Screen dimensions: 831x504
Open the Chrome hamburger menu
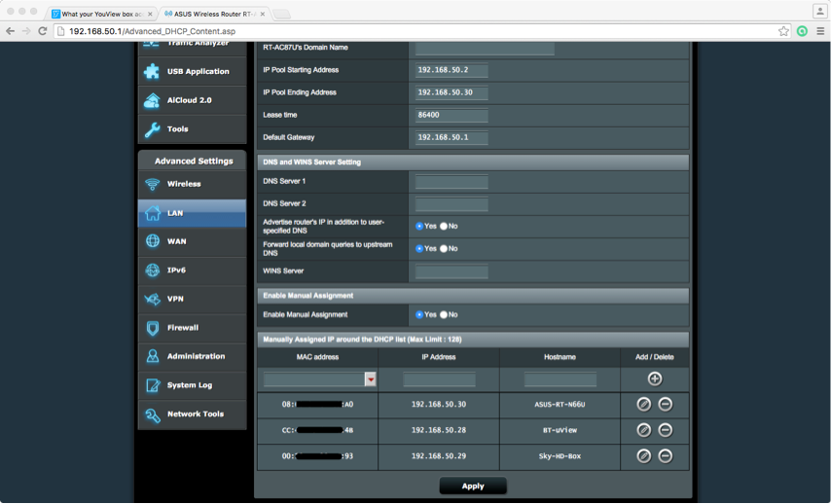coord(820,31)
